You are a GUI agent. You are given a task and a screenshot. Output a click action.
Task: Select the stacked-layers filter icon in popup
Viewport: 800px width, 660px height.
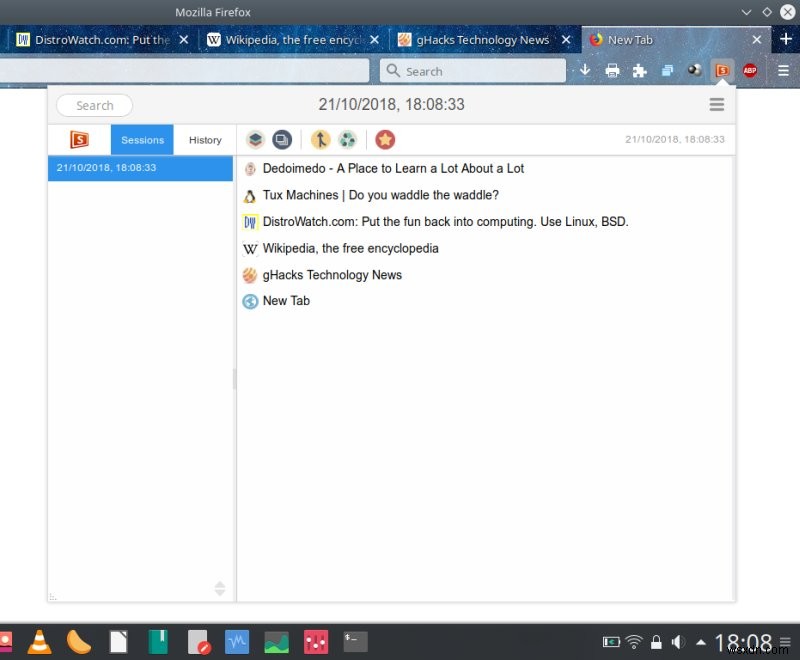[x=254, y=140]
